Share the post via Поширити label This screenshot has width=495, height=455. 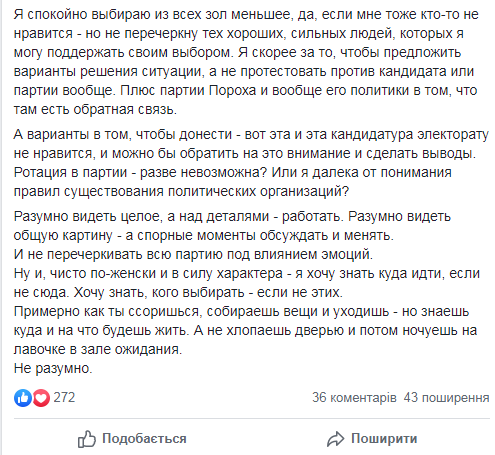pos(384,439)
